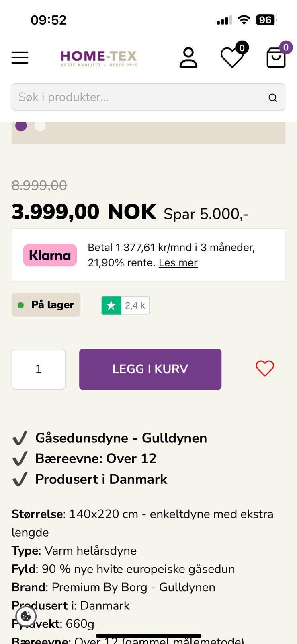
Task: Open cookie settings icon
Action: pyautogui.click(x=26, y=616)
